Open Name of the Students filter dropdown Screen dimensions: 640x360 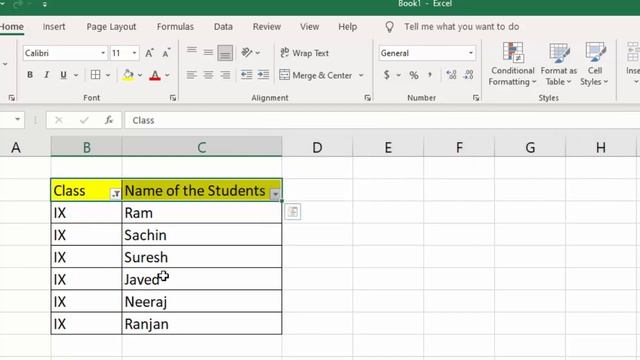point(276,194)
